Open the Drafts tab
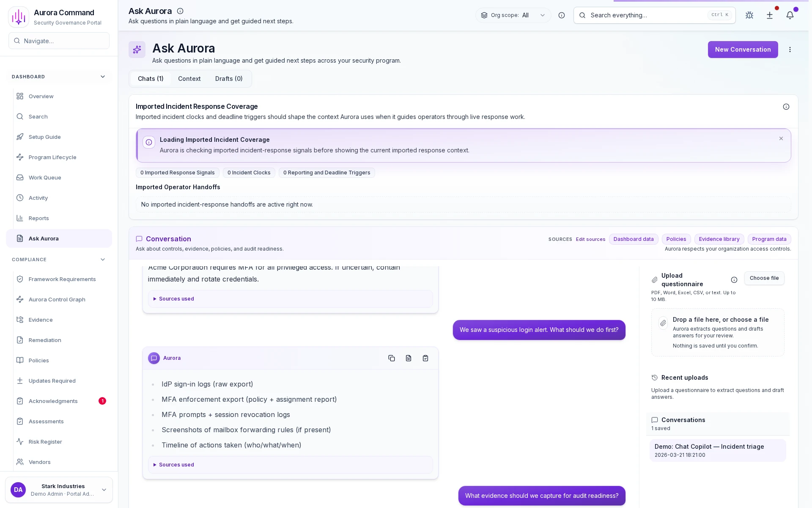This screenshot has height=508, width=812. (228, 79)
